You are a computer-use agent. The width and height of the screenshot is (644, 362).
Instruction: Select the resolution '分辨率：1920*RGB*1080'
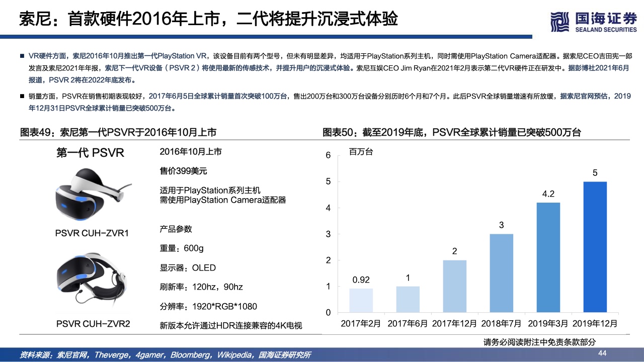coord(208,306)
